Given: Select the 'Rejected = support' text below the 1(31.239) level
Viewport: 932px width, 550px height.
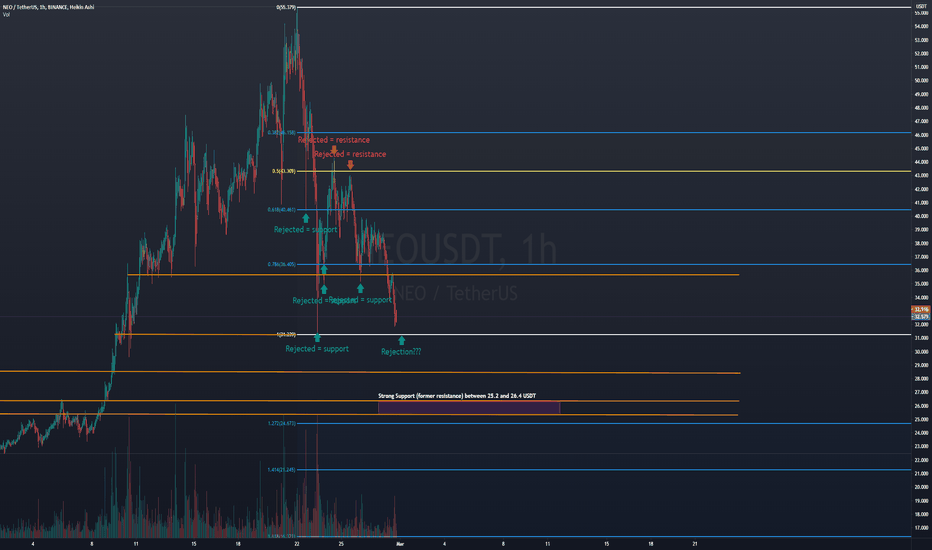Looking at the screenshot, I should click(x=317, y=349).
